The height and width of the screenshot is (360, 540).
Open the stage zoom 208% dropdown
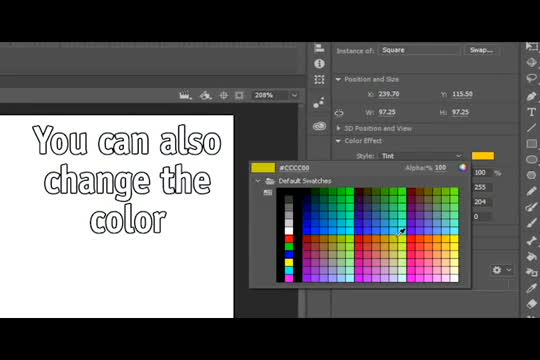coord(294,95)
